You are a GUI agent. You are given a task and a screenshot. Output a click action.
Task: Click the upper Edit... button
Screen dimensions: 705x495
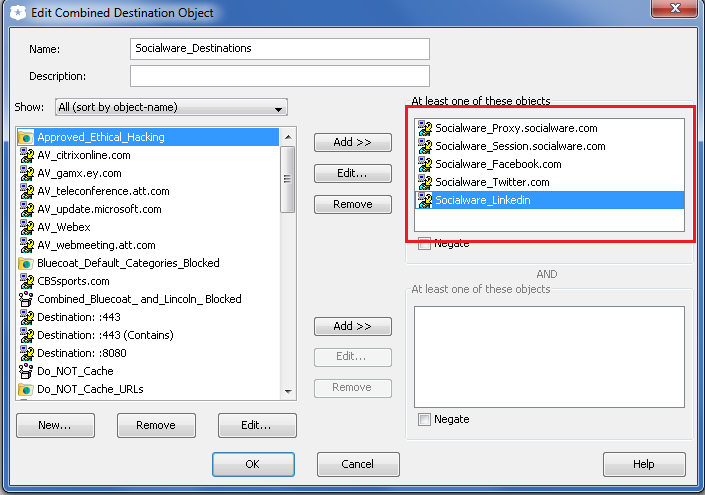coord(353,174)
